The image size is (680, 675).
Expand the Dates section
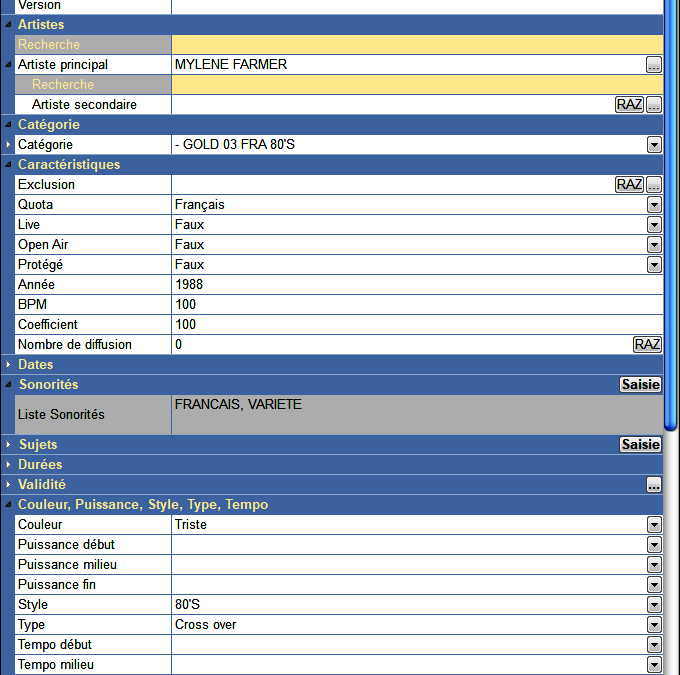[x=9, y=365]
